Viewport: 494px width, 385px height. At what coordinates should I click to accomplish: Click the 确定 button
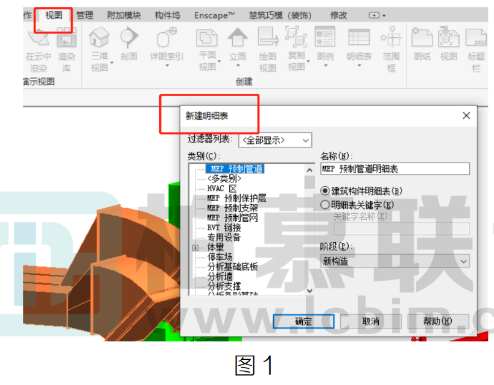click(303, 321)
